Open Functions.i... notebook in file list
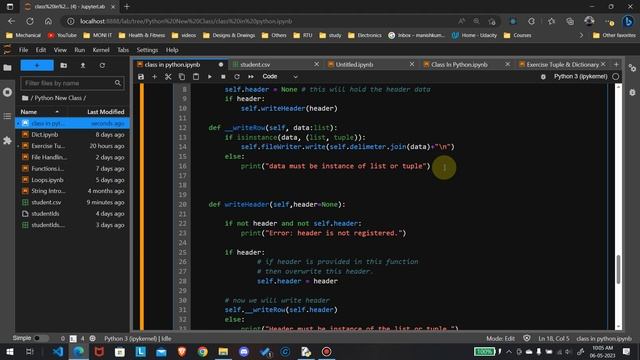640x360 pixels. pos(72,169)
